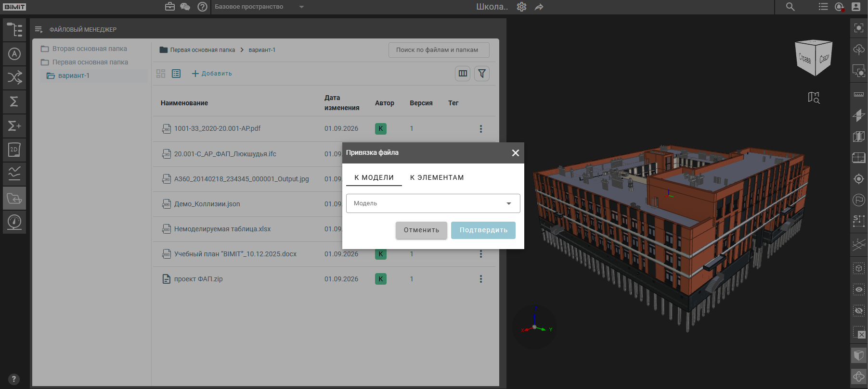Open the chat messages icon
Screen dimensions: 868x389
pos(185,7)
